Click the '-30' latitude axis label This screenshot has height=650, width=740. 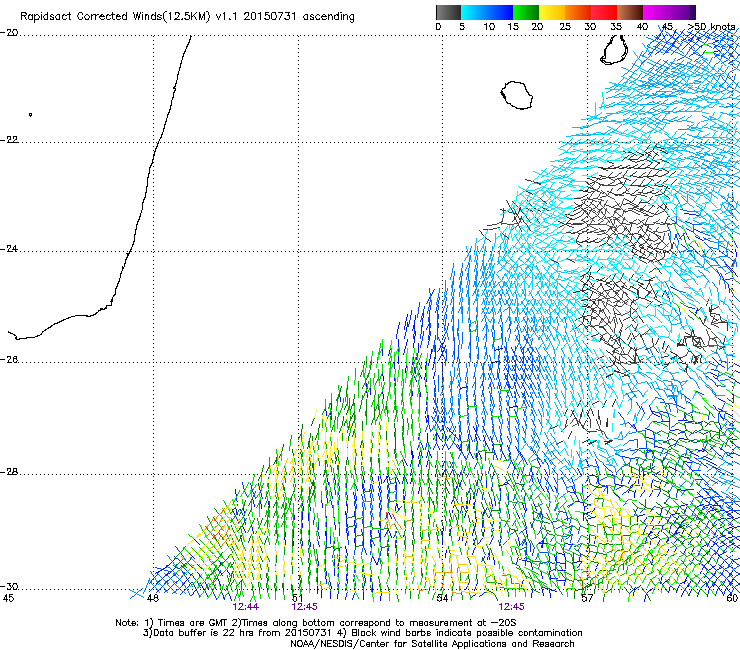pyautogui.click(x=9, y=587)
